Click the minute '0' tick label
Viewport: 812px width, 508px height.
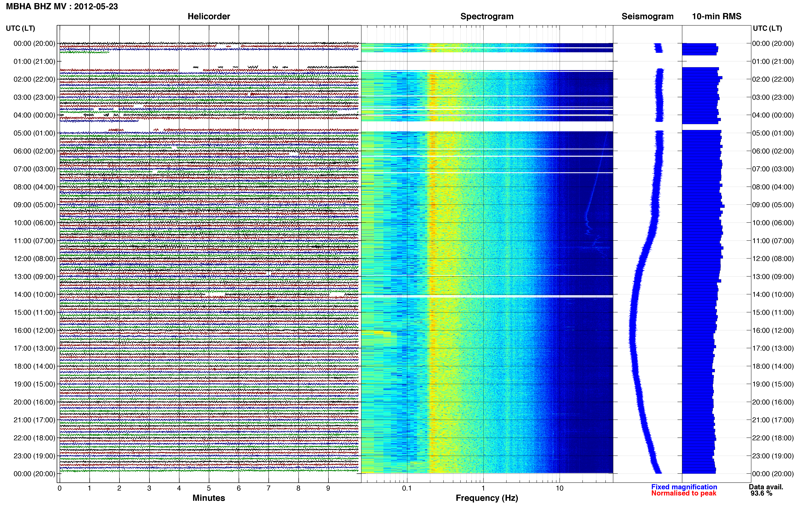click(x=59, y=488)
